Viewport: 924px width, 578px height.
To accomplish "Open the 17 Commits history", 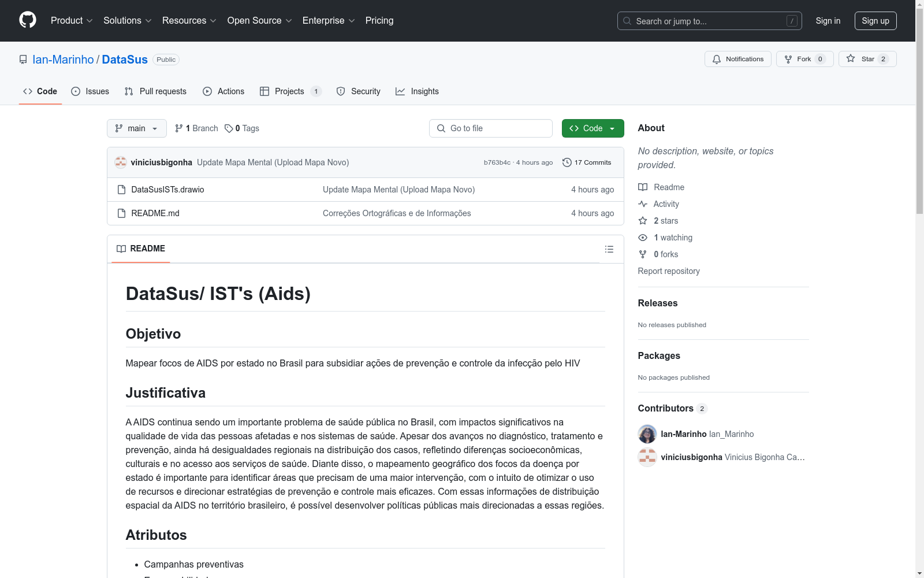I will 587,162.
